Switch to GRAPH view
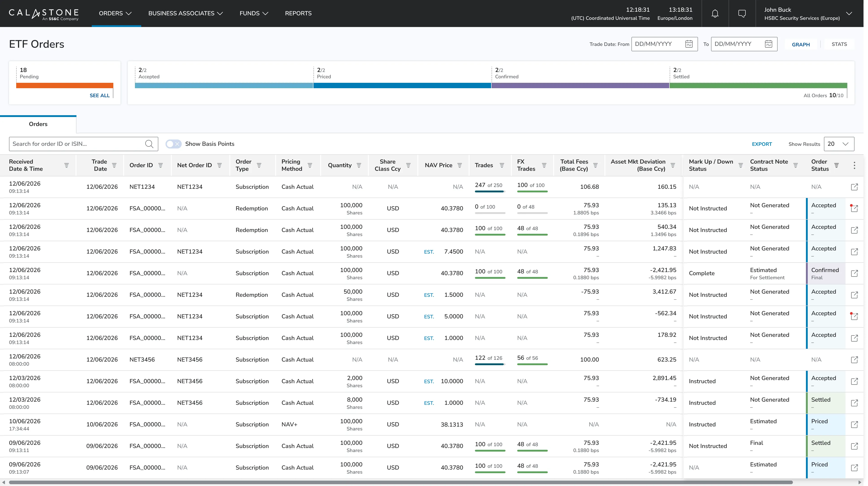The height and width of the screenshot is (486, 868). pyautogui.click(x=801, y=45)
